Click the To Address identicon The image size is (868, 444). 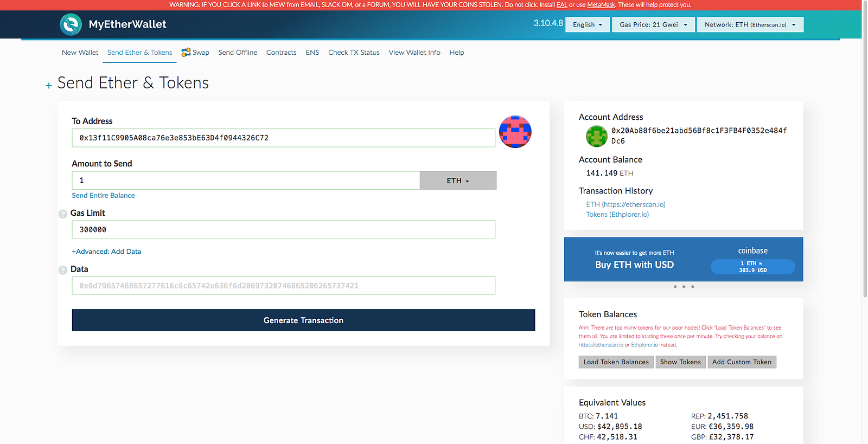pos(515,132)
